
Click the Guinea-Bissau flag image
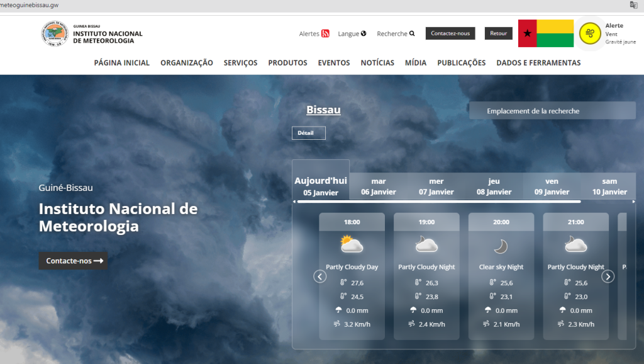[545, 33]
